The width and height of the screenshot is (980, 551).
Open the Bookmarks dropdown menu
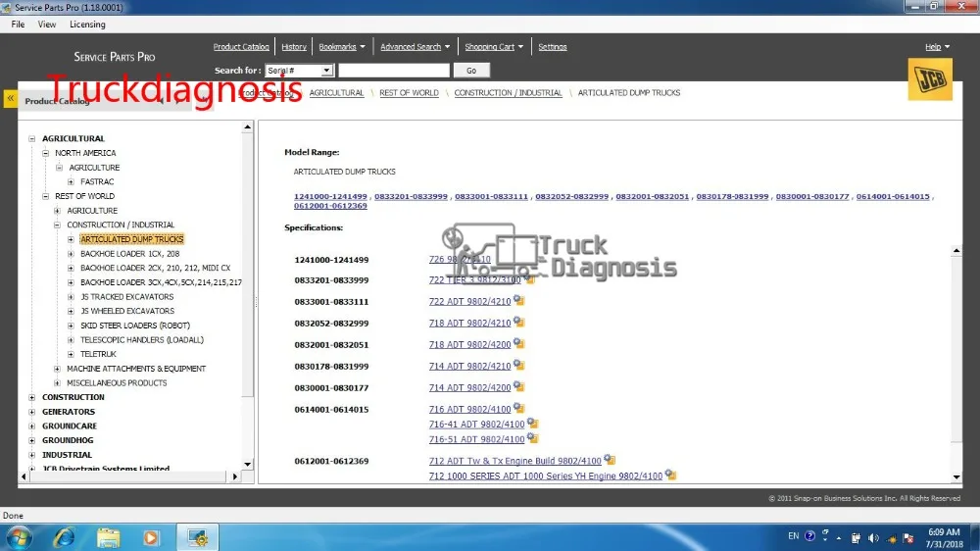(342, 47)
